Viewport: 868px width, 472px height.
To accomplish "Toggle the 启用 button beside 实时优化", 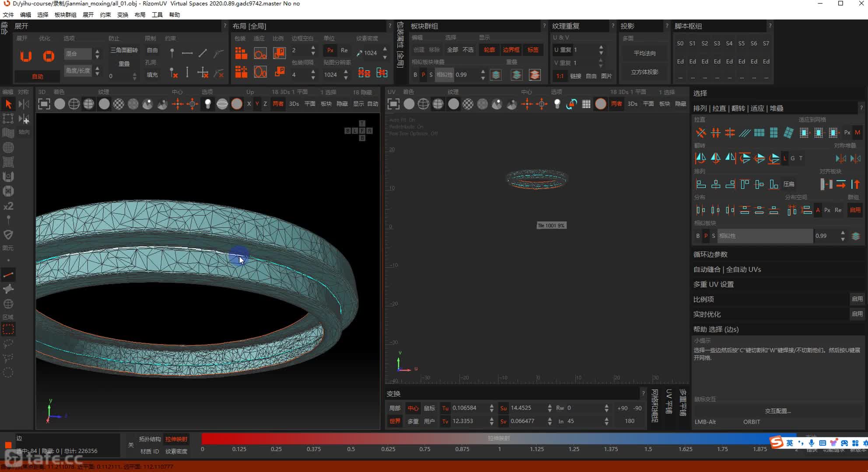I will 857,314.
